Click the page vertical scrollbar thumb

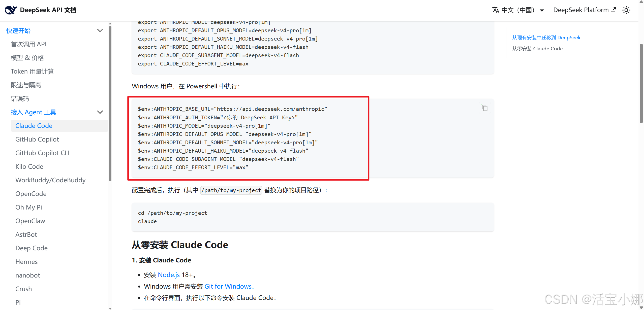[641, 83]
